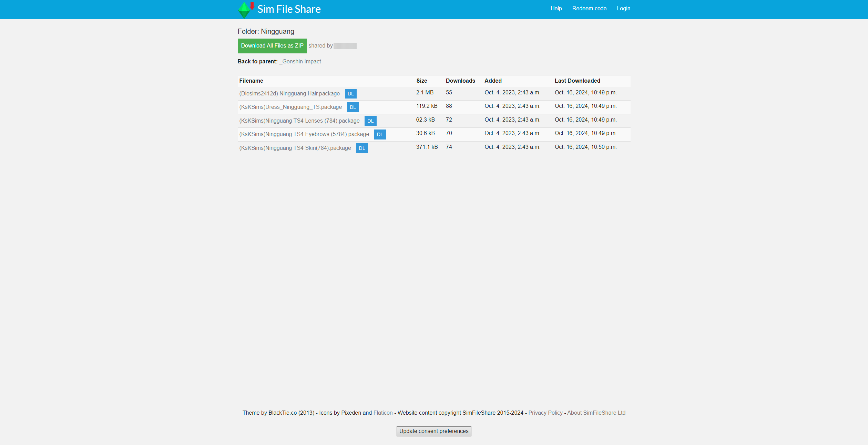
Task: Click DL beside Ningguang Skin package
Action: tap(361, 148)
